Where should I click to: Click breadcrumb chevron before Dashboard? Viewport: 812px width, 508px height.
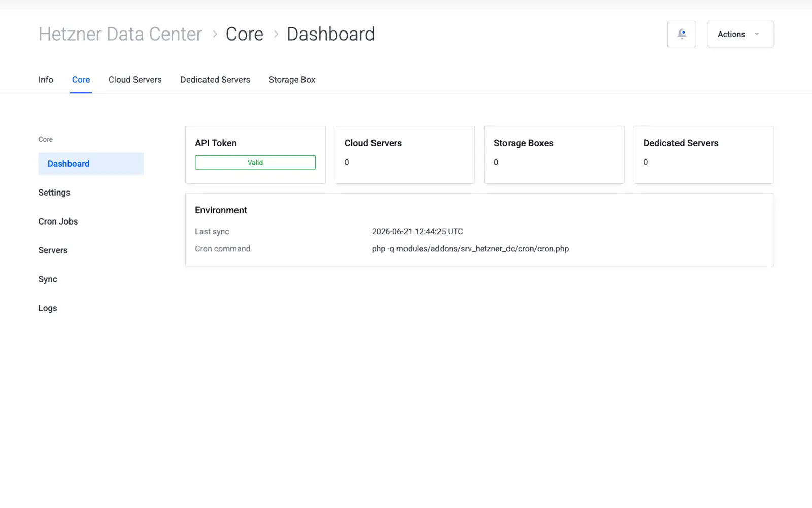click(x=276, y=34)
